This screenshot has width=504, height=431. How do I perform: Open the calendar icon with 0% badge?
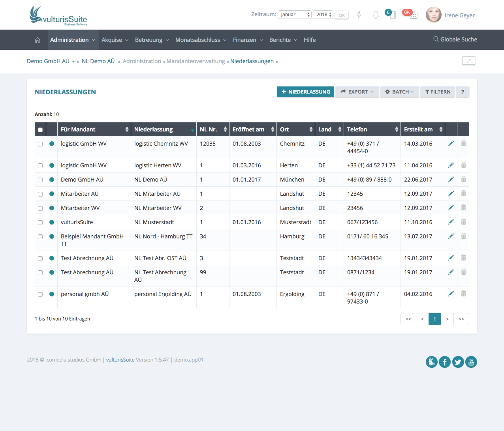tap(413, 15)
